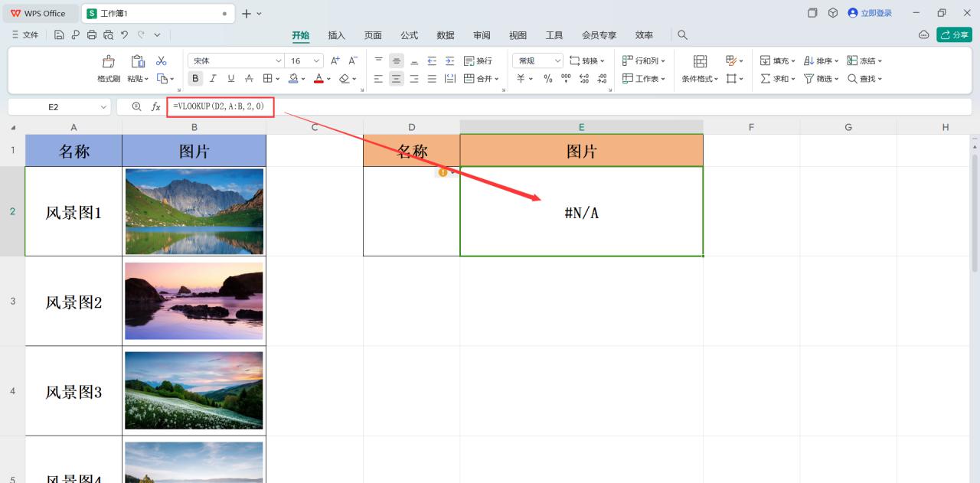Click the Format Painter (格式刷) icon

pyautogui.click(x=109, y=61)
